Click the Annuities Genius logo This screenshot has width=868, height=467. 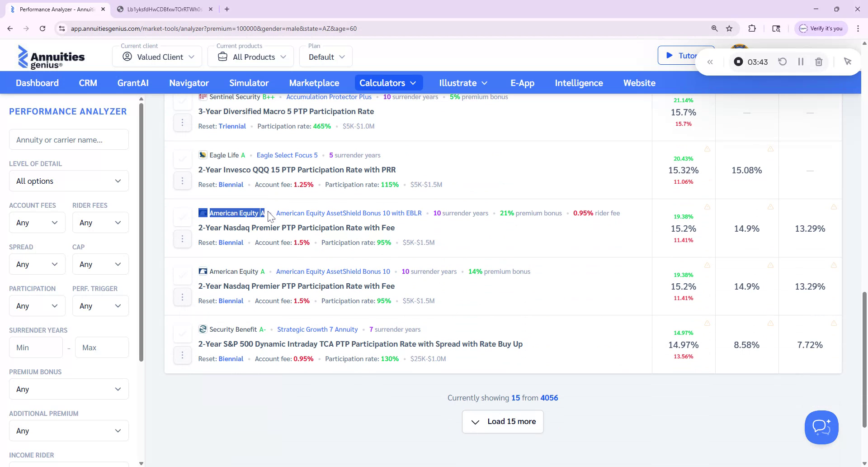[51, 57]
